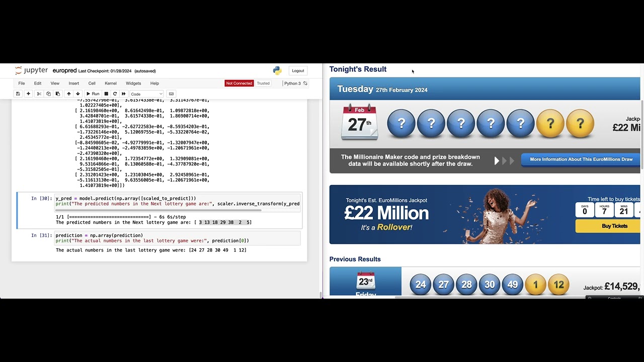Click ball number 30 in previous results
This screenshot has width=644, height=362.
(490, 285)
